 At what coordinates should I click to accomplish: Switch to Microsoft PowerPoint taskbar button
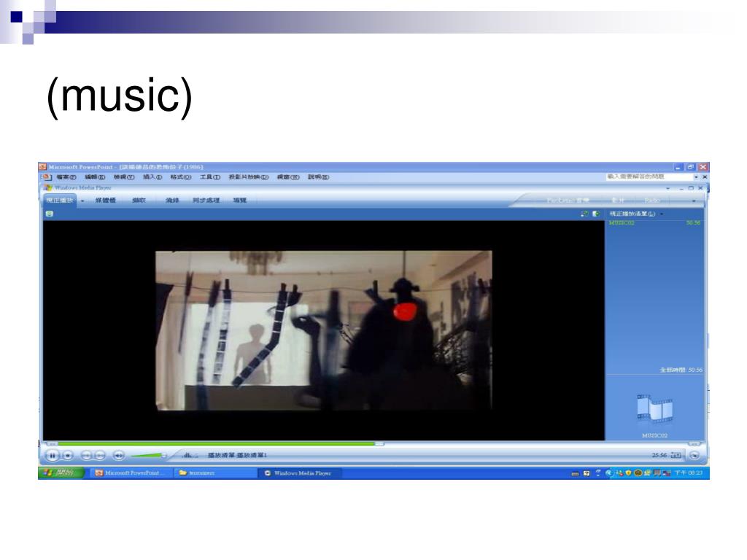coord(130,472)
